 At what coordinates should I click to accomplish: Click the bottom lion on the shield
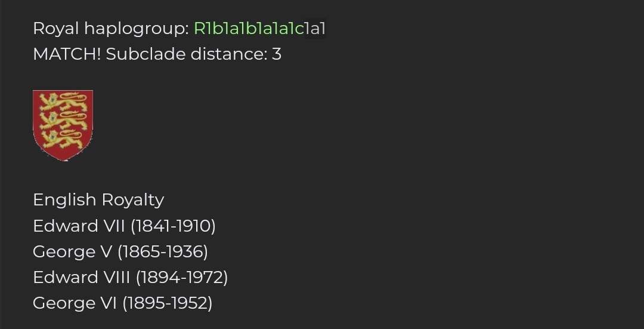(63, 139)
